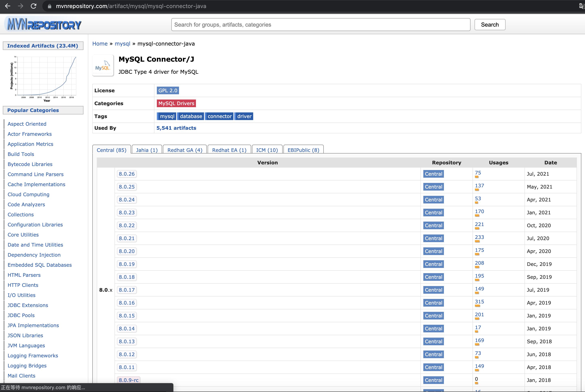
Task: Open the JSON Libraries category
Action: pyautogui.click(x=25, y=336)
